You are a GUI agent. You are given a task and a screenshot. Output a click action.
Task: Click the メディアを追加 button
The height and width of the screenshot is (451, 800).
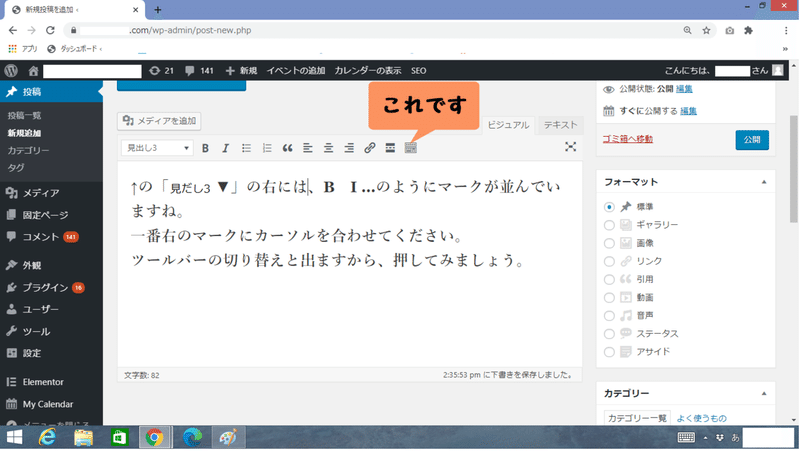[x=159, y=121]
